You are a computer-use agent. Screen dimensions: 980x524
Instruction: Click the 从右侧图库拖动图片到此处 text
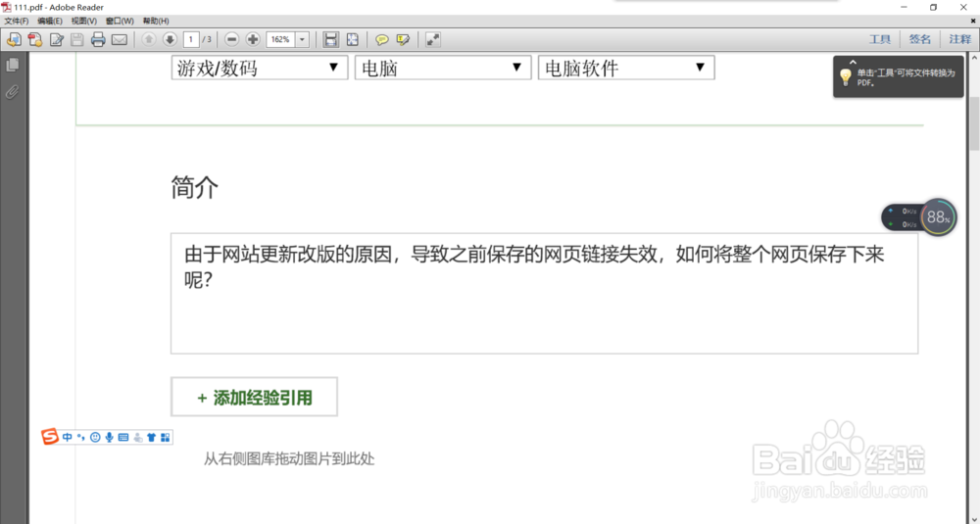[289, 459]
